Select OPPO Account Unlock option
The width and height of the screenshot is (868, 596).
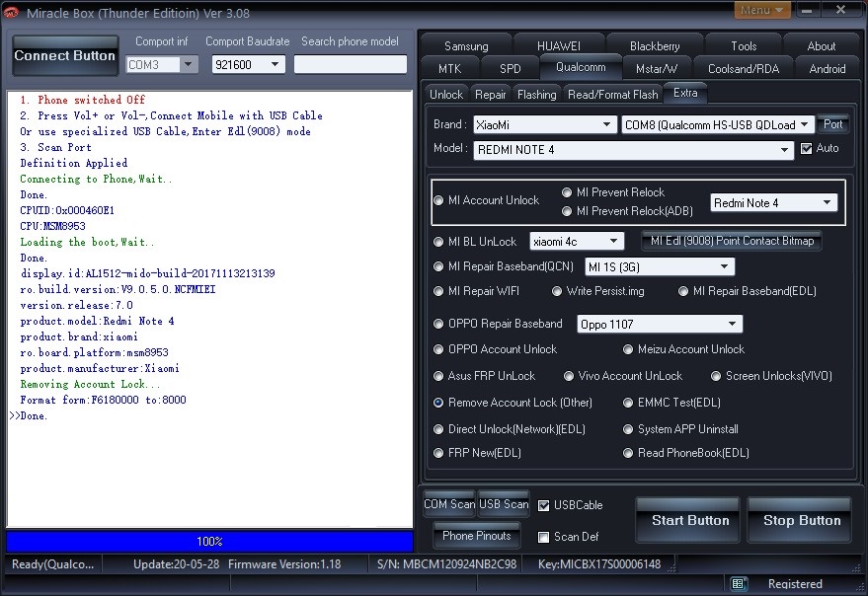[438, 349]
